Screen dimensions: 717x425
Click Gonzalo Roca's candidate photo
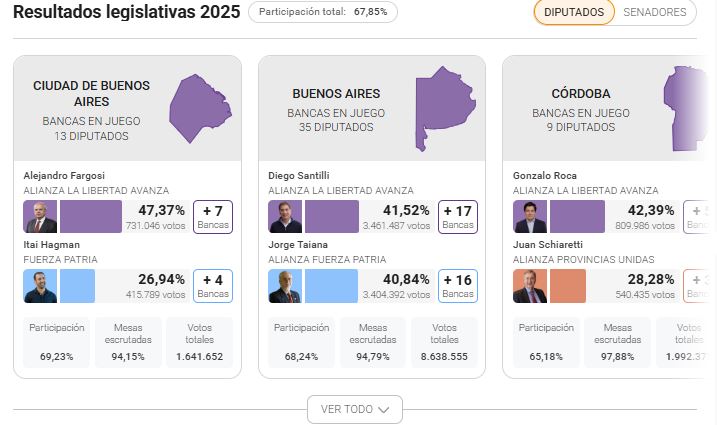coord(529,217)
